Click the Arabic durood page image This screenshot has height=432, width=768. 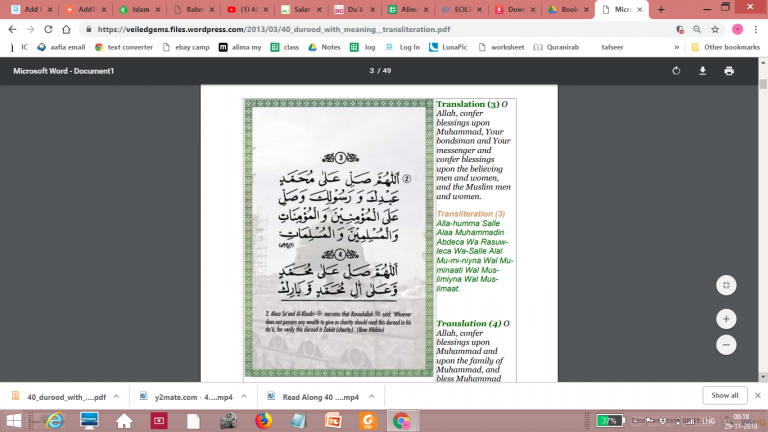point(338,238)
